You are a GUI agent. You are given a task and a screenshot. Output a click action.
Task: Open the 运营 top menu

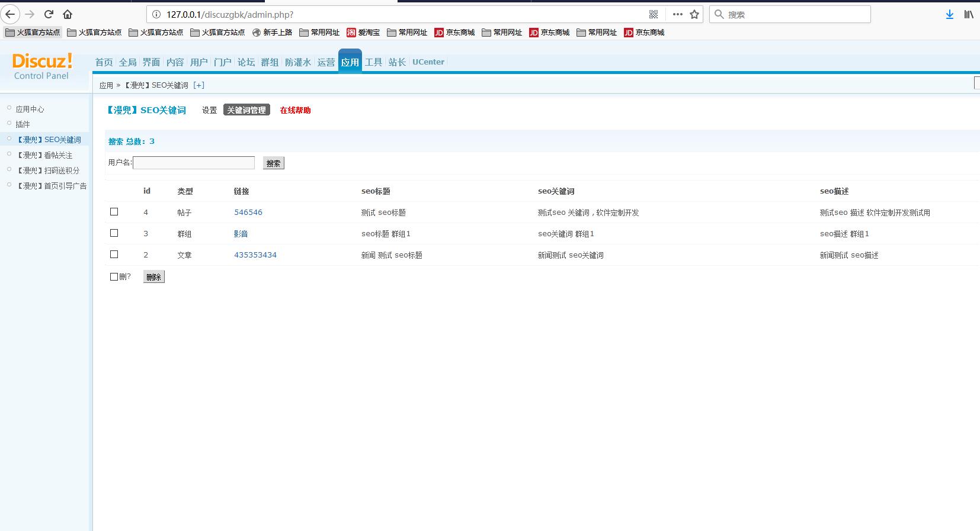coord(326,62)
